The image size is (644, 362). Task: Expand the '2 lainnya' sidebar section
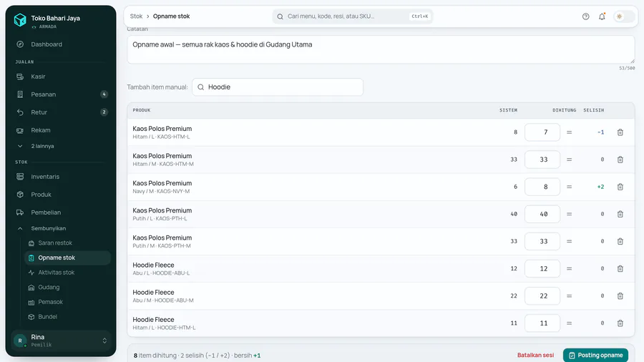tap(61, 146)
